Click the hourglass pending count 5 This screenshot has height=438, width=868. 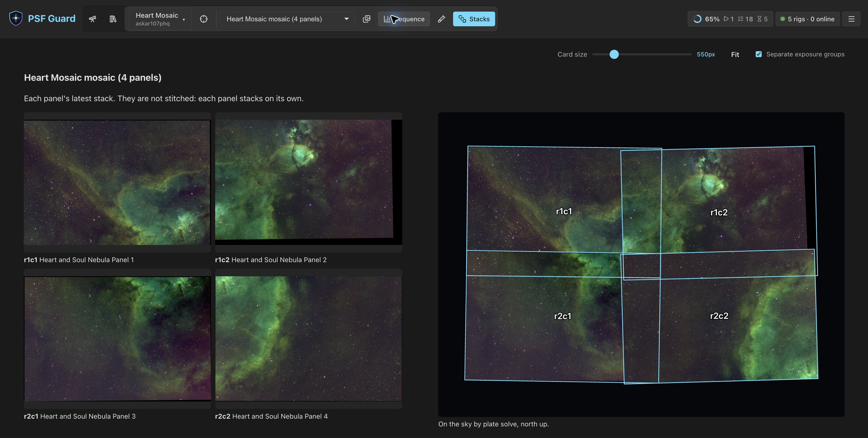763,19
